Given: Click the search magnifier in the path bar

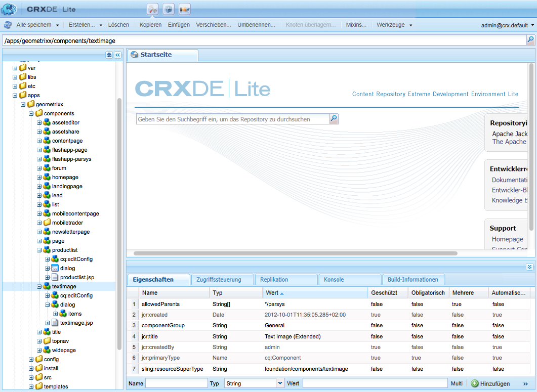Looking at the screenshot, I should click(530, 40).
